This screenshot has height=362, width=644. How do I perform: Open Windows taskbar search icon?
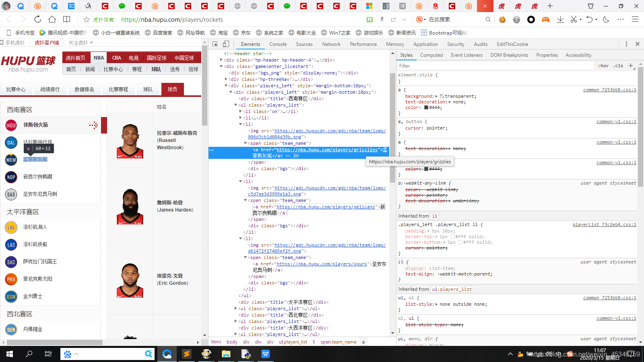(x=29, y=354)
